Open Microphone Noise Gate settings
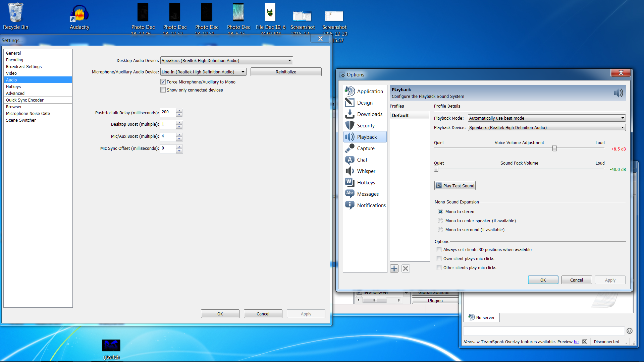The image size is (644, 362). click(38, 113)
